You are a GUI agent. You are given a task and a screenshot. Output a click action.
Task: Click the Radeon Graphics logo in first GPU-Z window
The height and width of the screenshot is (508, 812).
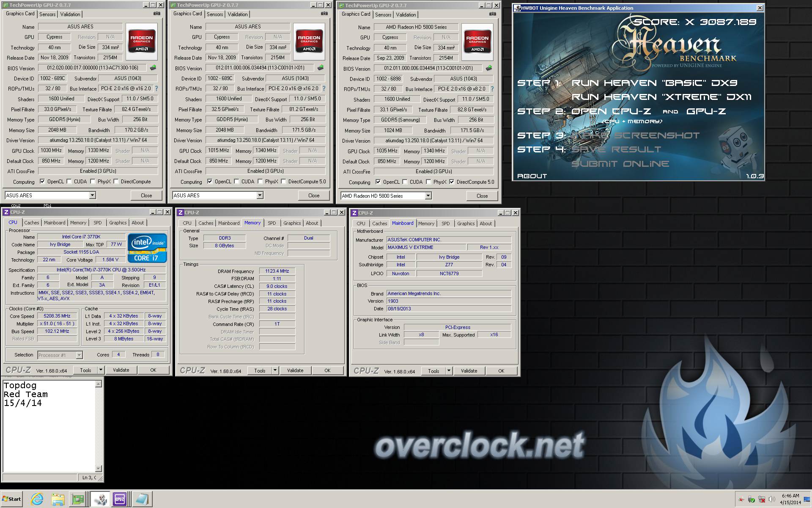[x=142, y=41]
